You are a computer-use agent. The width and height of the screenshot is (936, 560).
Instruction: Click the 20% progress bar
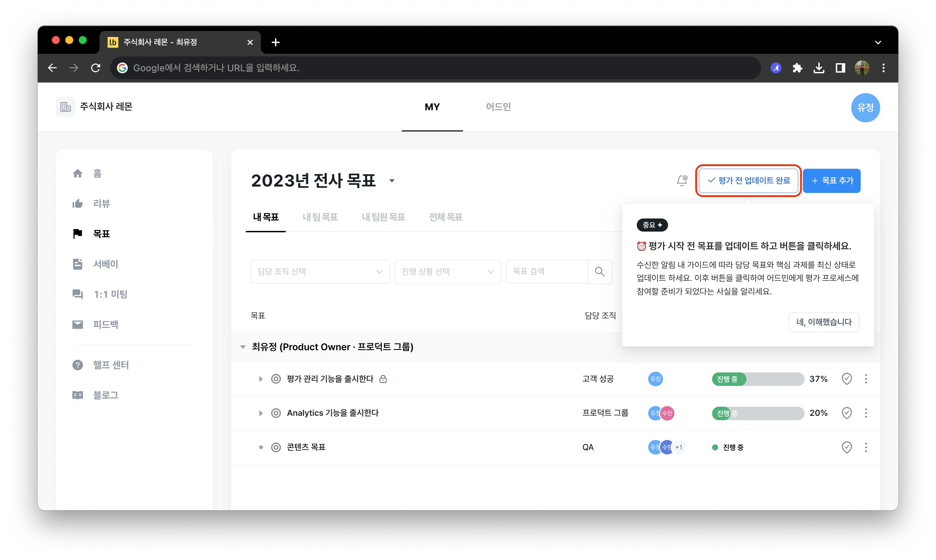(757, 413)
